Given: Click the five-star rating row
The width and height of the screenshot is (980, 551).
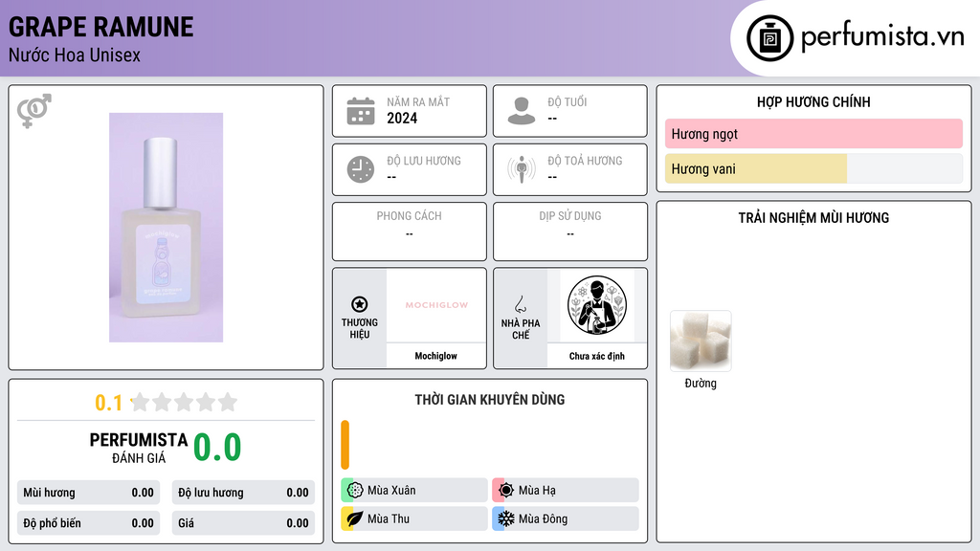Looking at the screenshot, I should [184, 403].
